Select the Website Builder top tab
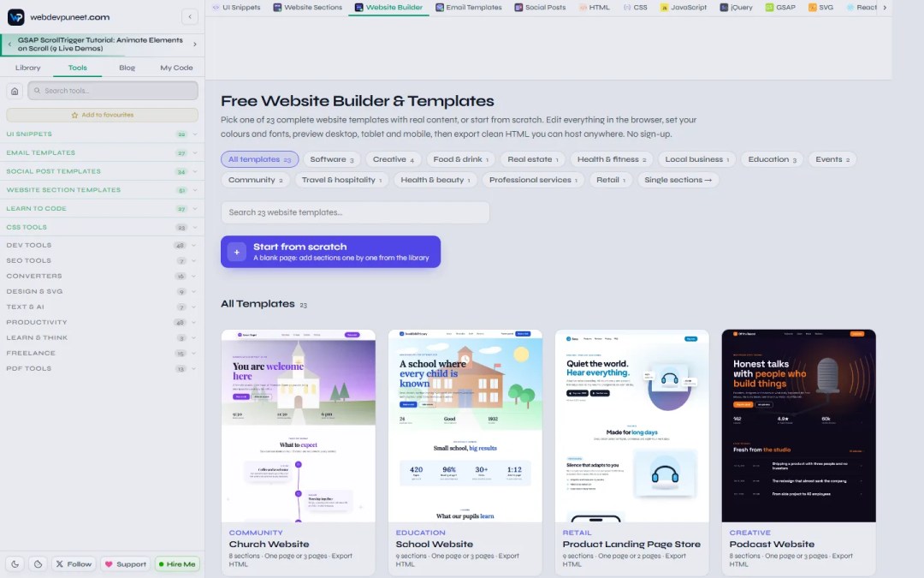924x578 pixels. (x=389, y=7)
